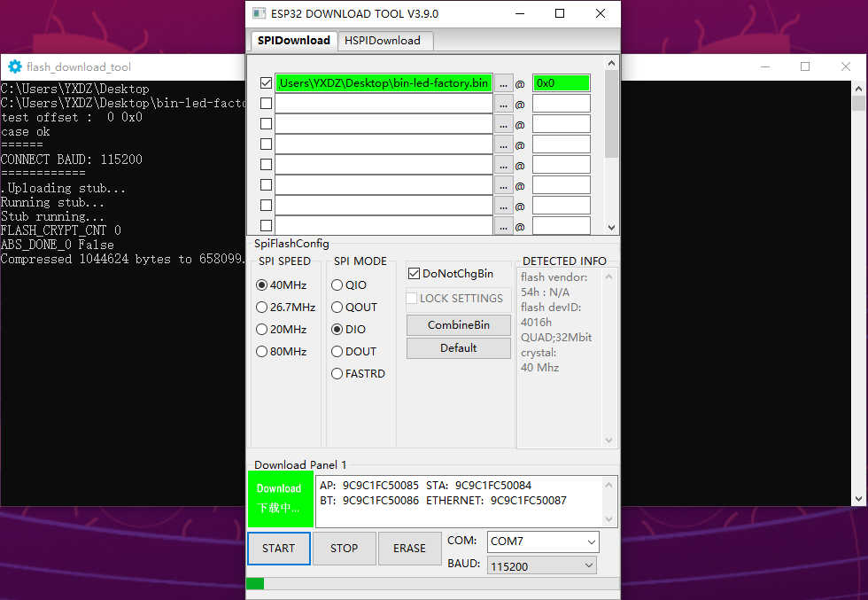Toggle the DoNotChgBin checkbox
This screenshot has height=600, width=868.
point(414,273)
